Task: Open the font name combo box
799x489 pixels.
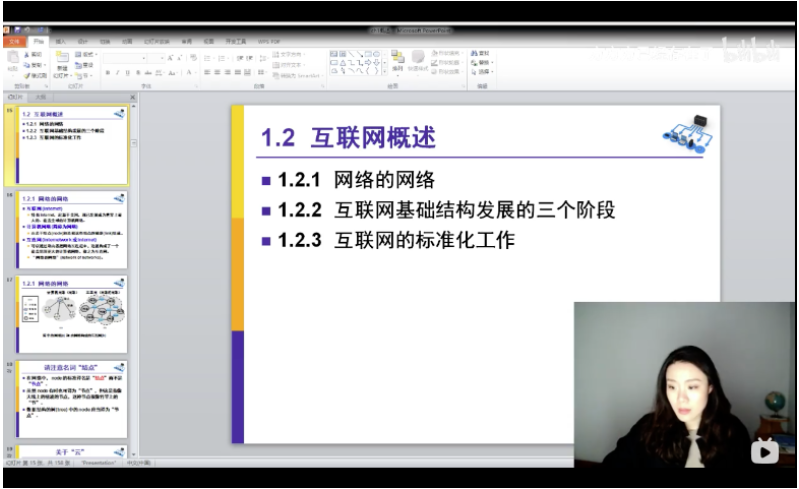Action: click(x=125, y=59)
